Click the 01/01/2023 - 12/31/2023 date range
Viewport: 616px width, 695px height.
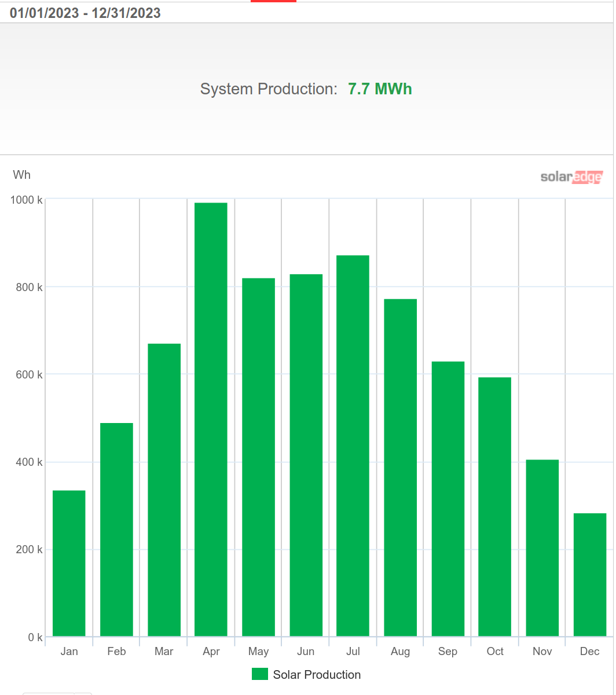[85, 13]
